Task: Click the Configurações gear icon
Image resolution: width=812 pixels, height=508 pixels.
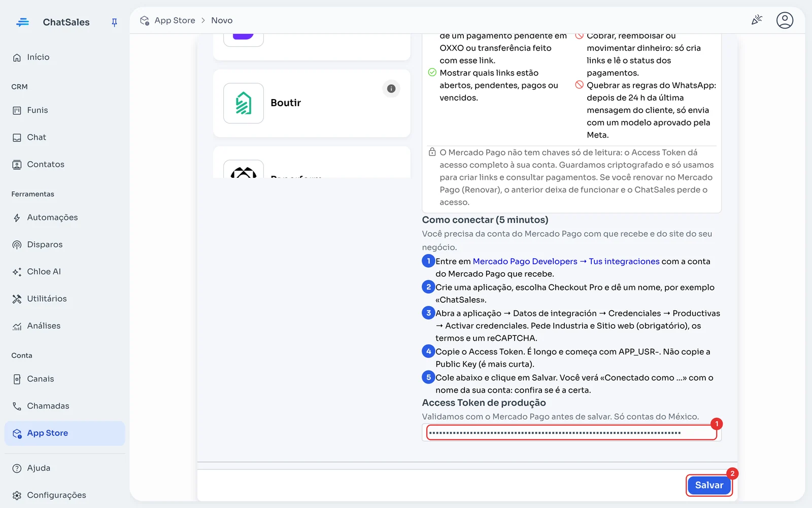Action: pyautogui.click(x=17, y=495)
